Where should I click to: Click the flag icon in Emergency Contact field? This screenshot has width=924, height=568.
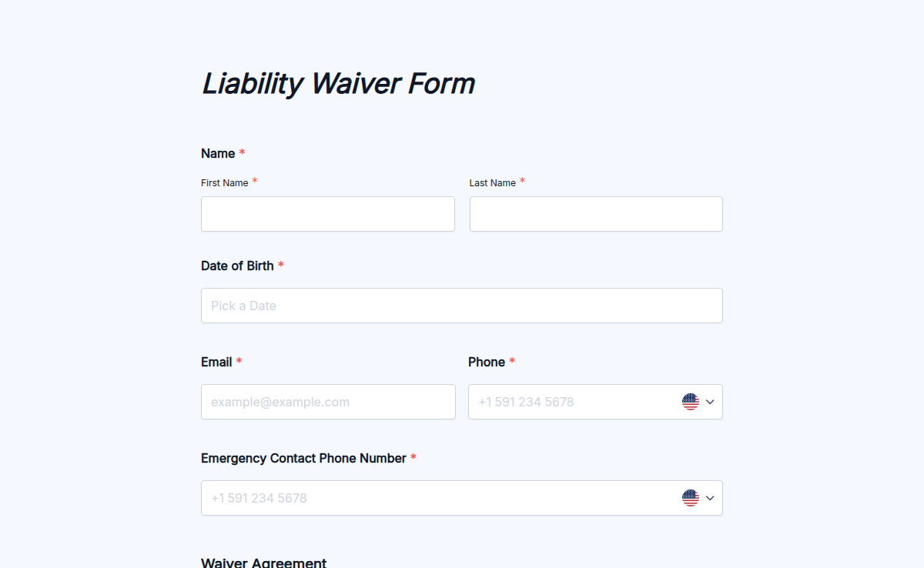click(x=690, y=497)
